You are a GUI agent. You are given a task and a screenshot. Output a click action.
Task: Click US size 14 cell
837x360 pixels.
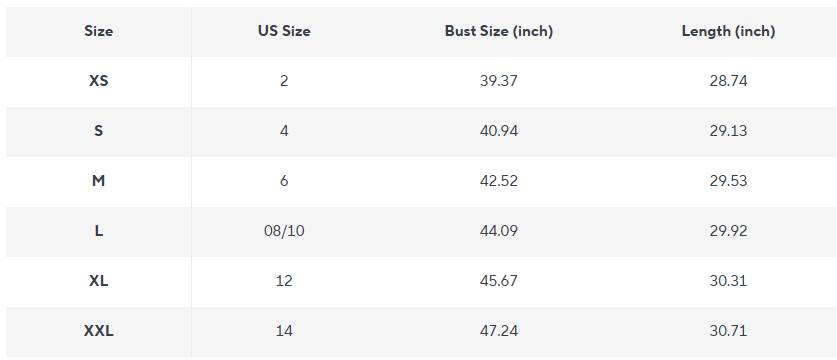point(284,331)
